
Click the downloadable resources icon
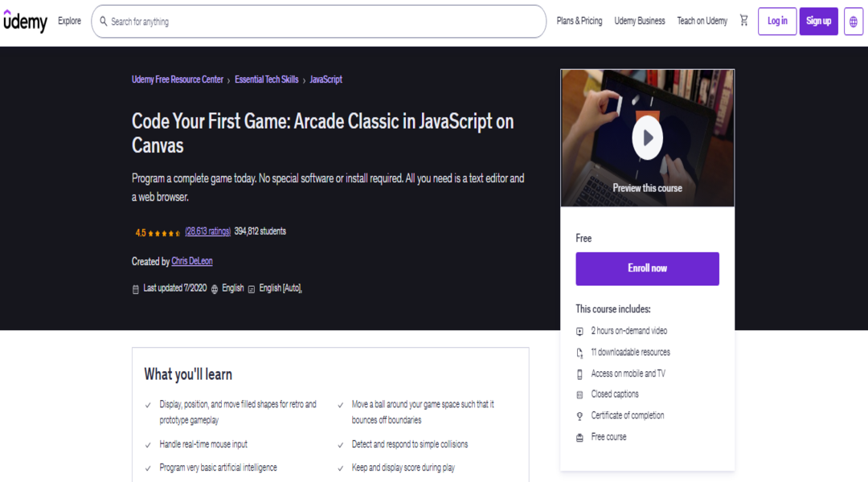point(579,353)
